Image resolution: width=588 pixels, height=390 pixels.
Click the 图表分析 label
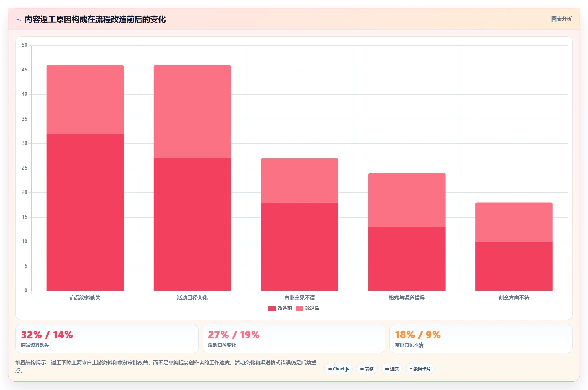coord(561,19)
